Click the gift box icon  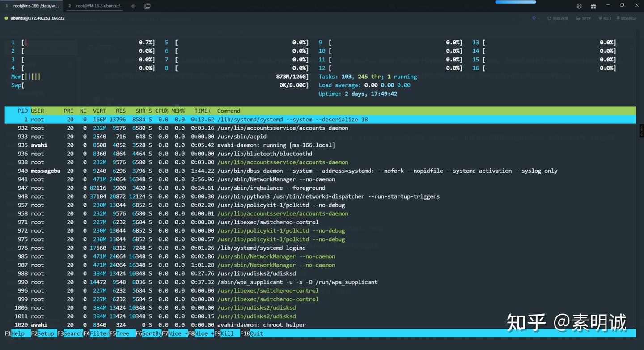(x=593, y=6)
